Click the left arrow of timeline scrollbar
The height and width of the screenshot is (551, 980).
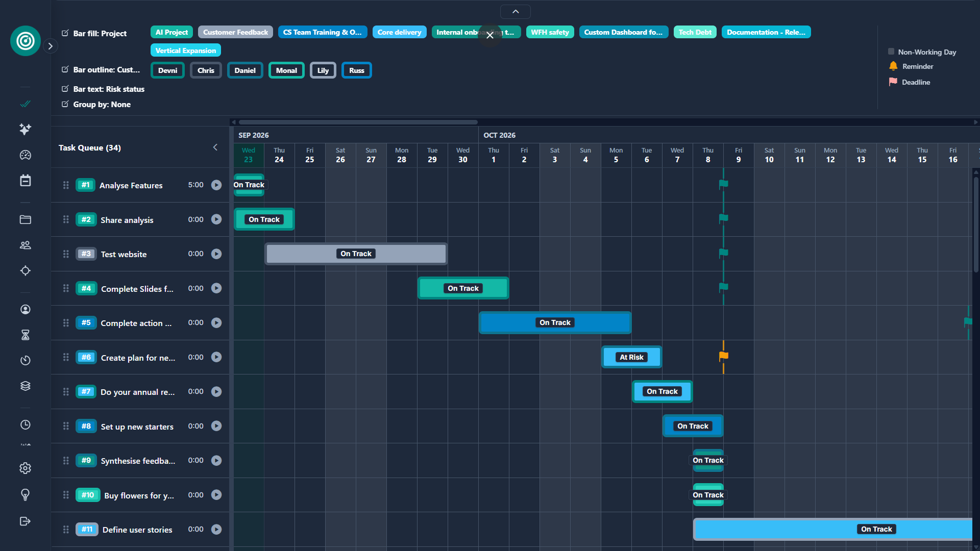tap(234, 122)
